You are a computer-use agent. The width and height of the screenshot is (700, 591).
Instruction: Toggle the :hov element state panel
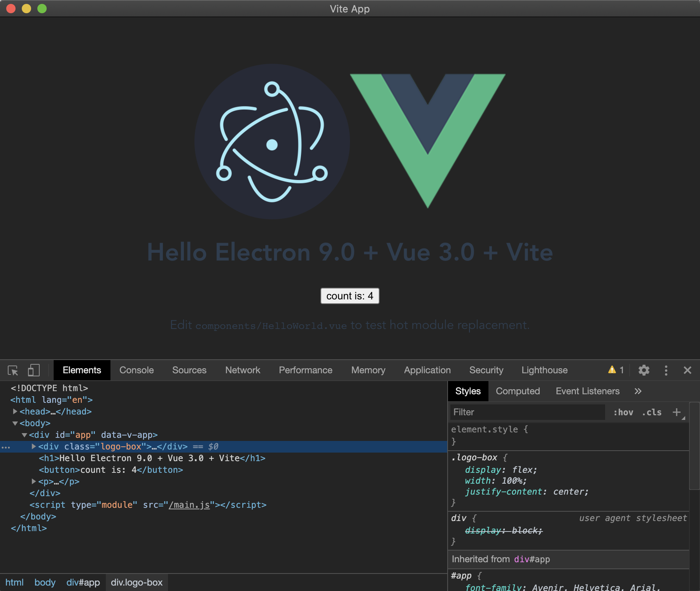pyautogui.click(x=623, y=412)
